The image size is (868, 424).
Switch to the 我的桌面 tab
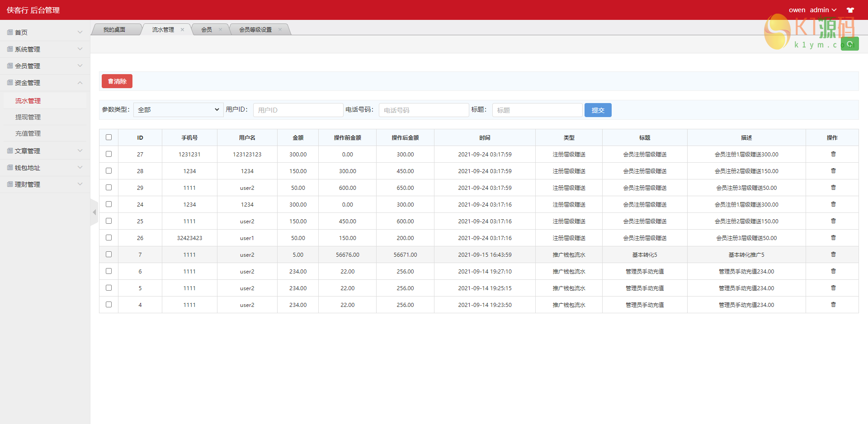[114, 30]
